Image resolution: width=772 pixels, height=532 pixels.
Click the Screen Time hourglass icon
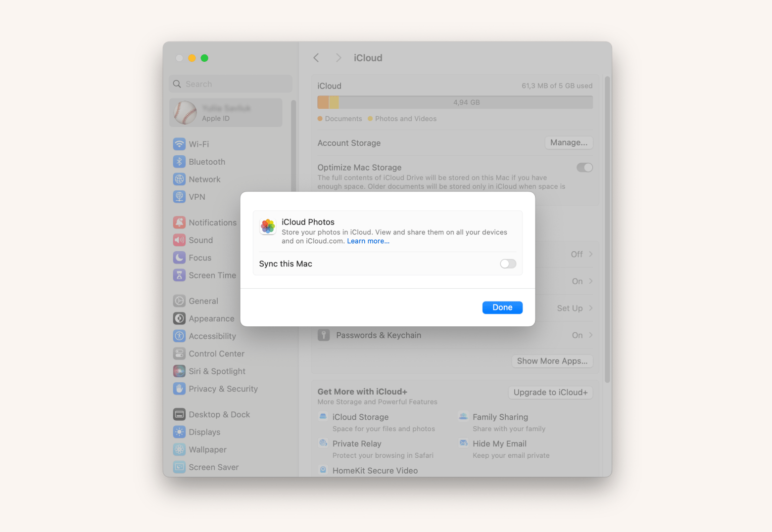[179, 275]
